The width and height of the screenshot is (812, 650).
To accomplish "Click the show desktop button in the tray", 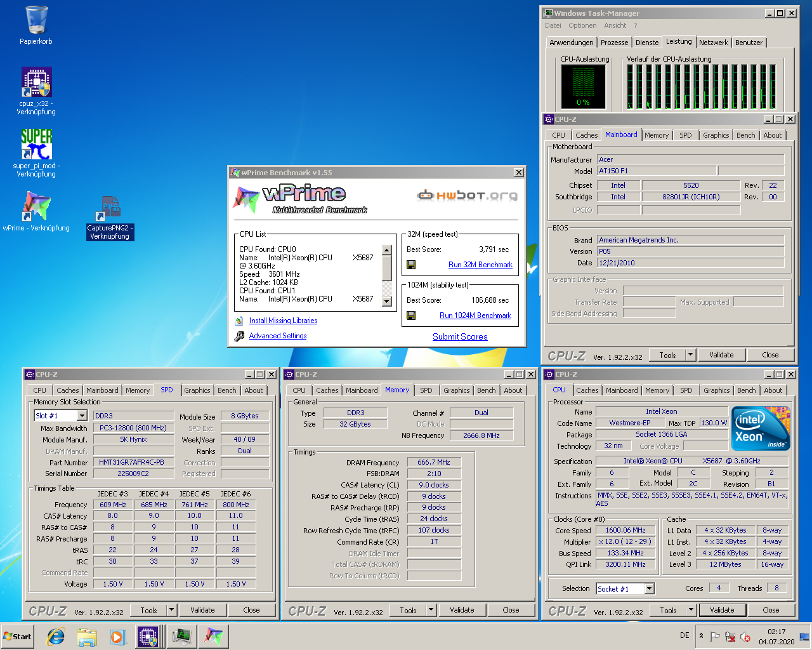I will pos(804,637).
